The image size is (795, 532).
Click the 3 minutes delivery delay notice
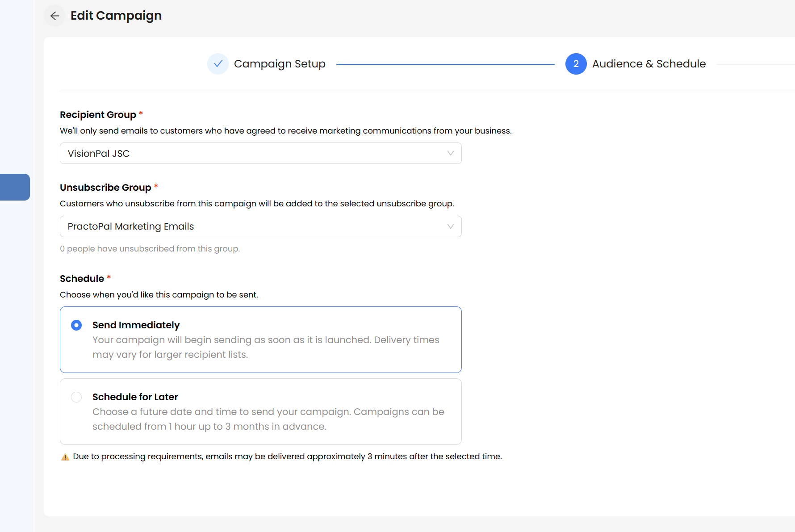coord(287,457)
